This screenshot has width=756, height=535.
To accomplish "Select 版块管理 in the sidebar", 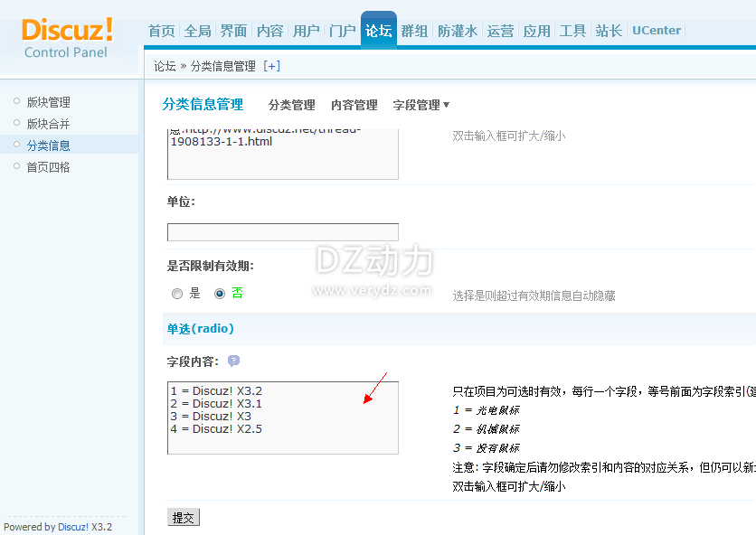I will (48, 102).
